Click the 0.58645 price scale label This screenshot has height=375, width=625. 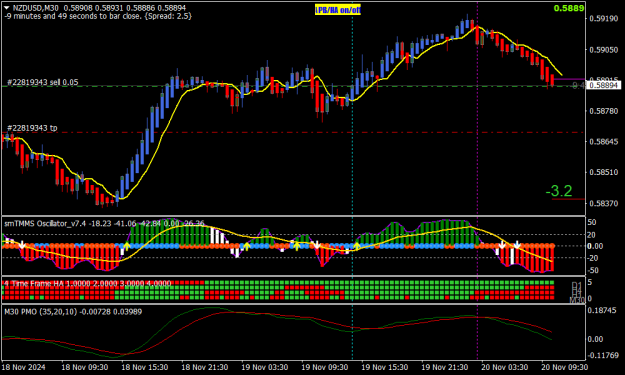[604, 141]
